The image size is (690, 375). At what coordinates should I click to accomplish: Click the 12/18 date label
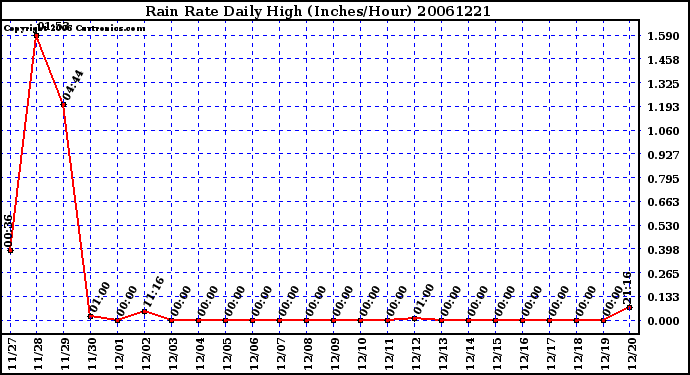(577, 354)
